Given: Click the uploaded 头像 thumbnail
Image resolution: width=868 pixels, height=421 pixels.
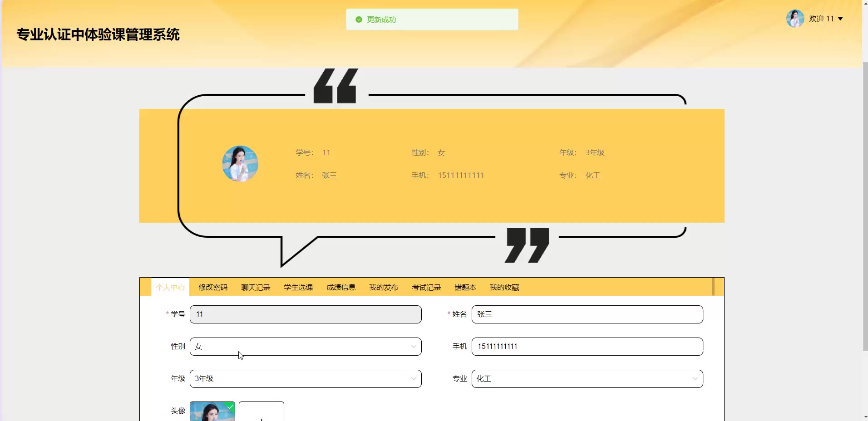Looking at the screenshot, I should 212,411.
